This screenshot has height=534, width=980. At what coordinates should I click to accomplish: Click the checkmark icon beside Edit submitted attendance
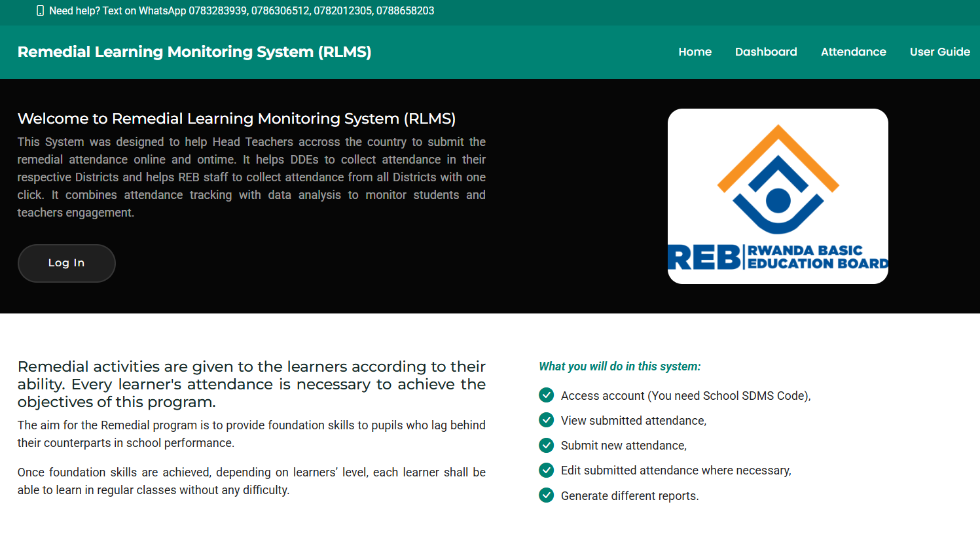[x=546, y=470]
